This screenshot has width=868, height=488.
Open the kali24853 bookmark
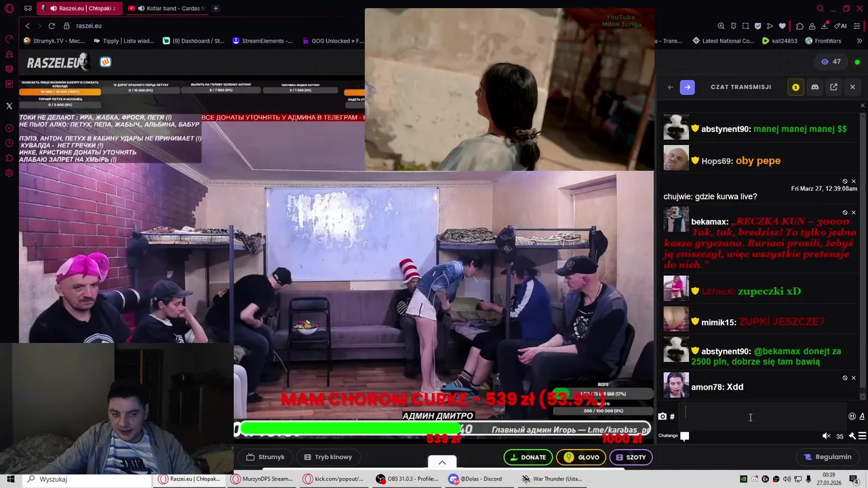[780, 41]
